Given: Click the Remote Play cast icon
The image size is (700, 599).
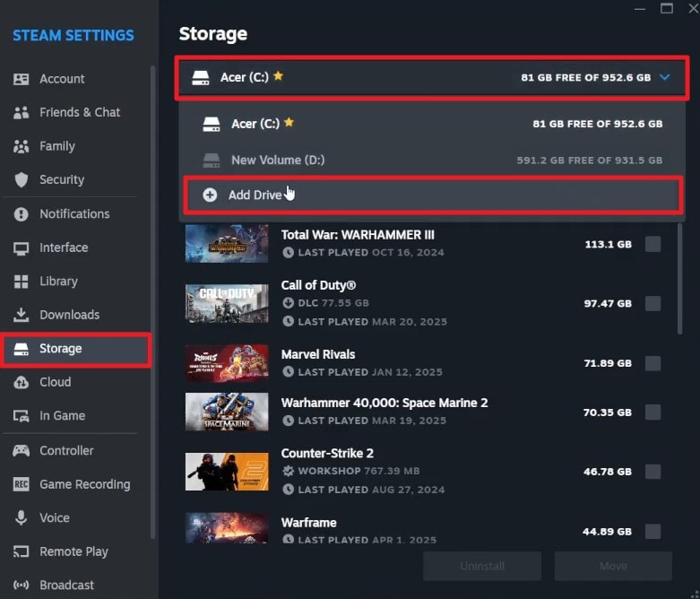Looking at the screenshot, I should tap(21, 551).
